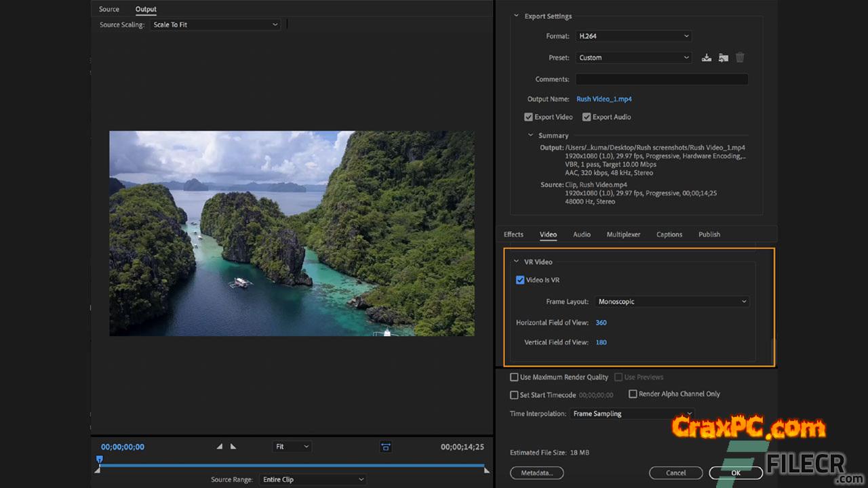Click the Rush Video_1.mp4 output name link
The height and width of the screenshot is (488, 868).
pos(604,99)
